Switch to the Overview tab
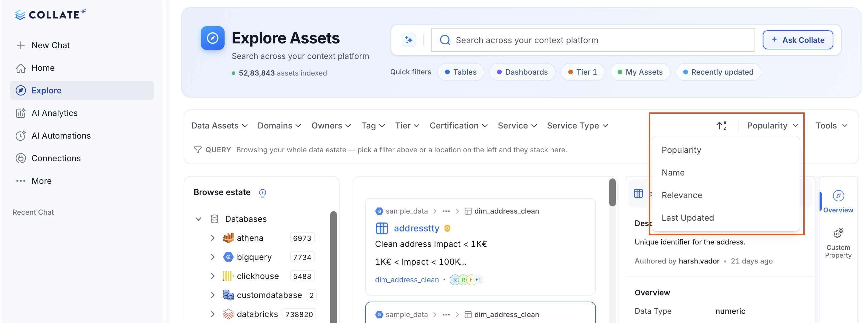The width and height of the screenshot is (868, 323). coord(838,202)
